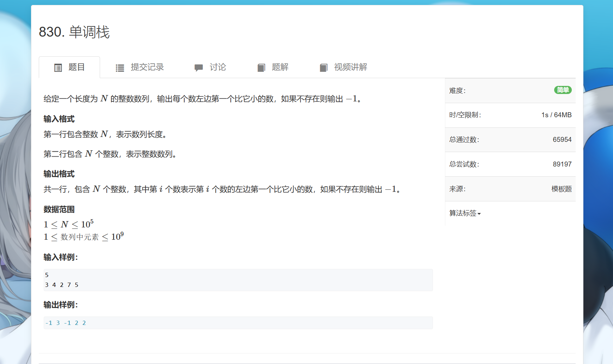Open the 题解 tab

280,67
